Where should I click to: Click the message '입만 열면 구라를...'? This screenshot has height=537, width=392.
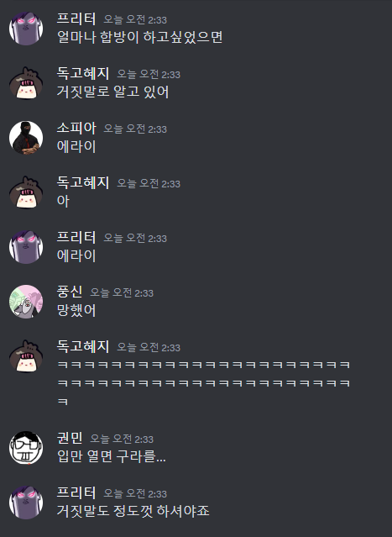[111, 456]
